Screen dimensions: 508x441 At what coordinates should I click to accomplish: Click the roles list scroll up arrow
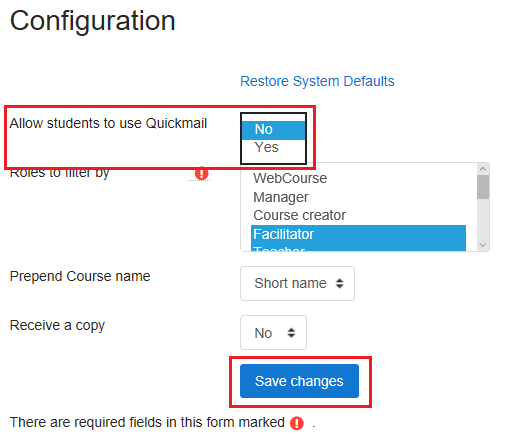click(483, 169)
